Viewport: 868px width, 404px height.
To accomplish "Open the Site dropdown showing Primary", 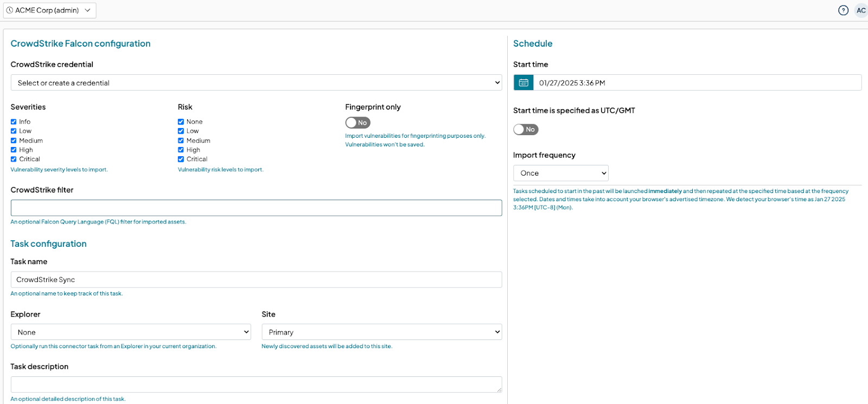I will [x=381, y=332].
